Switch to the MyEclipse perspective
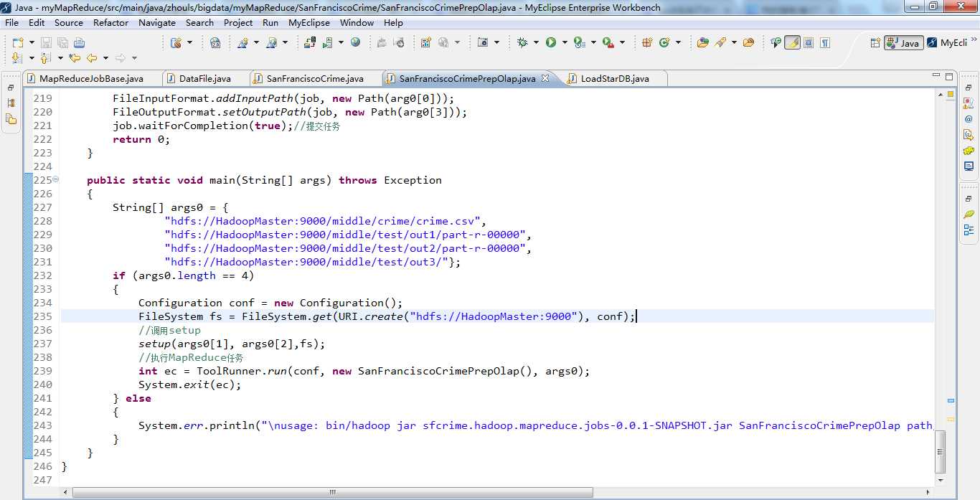The height and width of the screenshot is (500, 980). coord(947,43)
